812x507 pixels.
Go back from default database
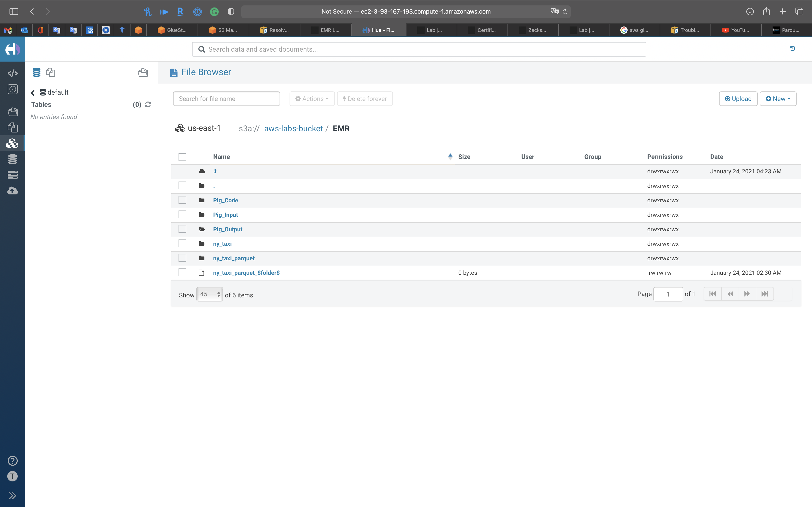33,93
